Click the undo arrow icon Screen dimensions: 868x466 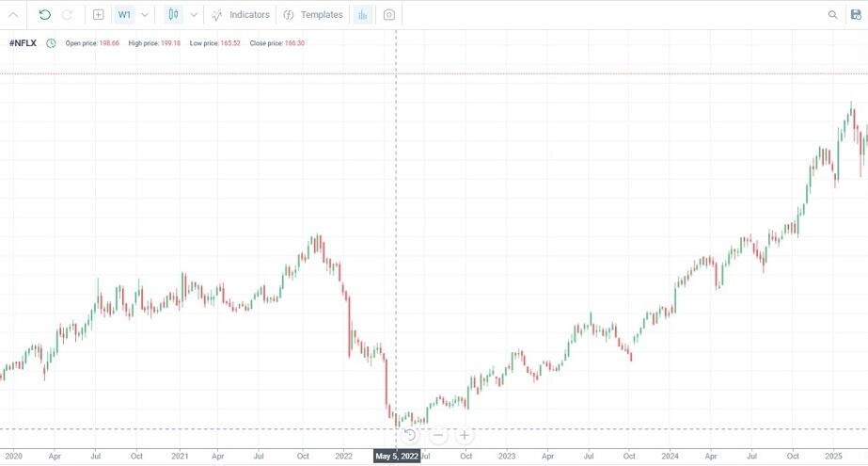pos(44,15)
